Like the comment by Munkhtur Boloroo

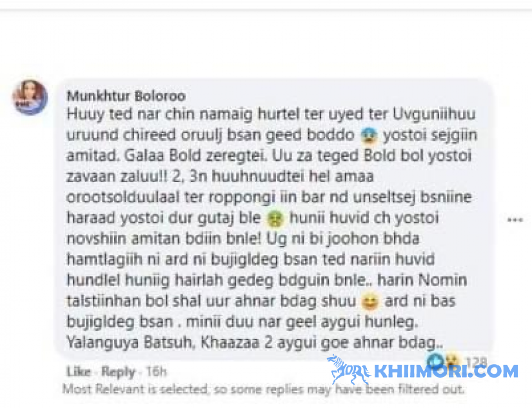(79, 372)
